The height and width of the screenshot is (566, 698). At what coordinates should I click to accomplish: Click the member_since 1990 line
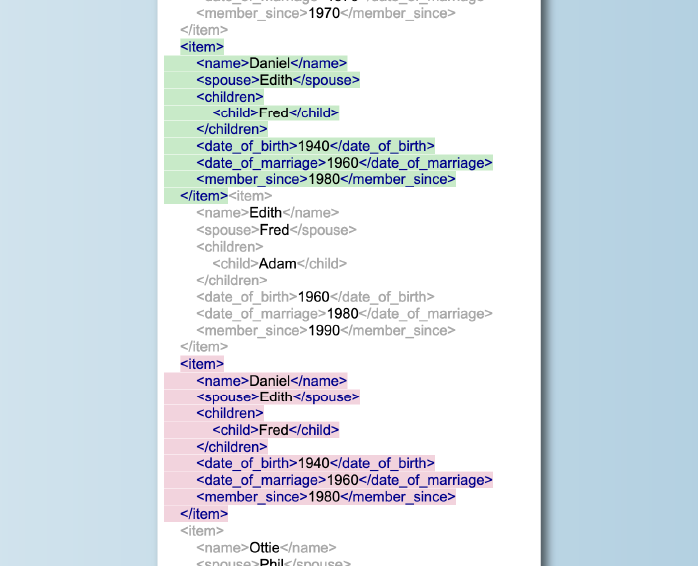(x=325, y=330)
